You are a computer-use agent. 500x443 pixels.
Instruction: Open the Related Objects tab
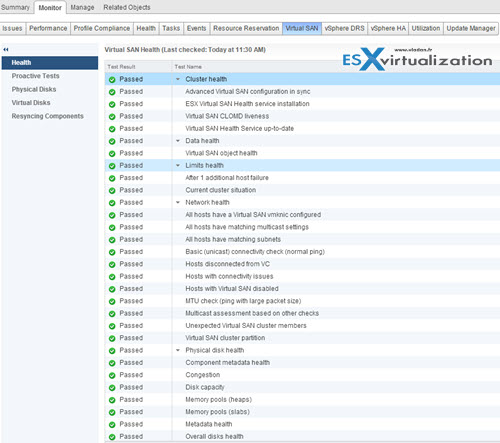[127, 7]
